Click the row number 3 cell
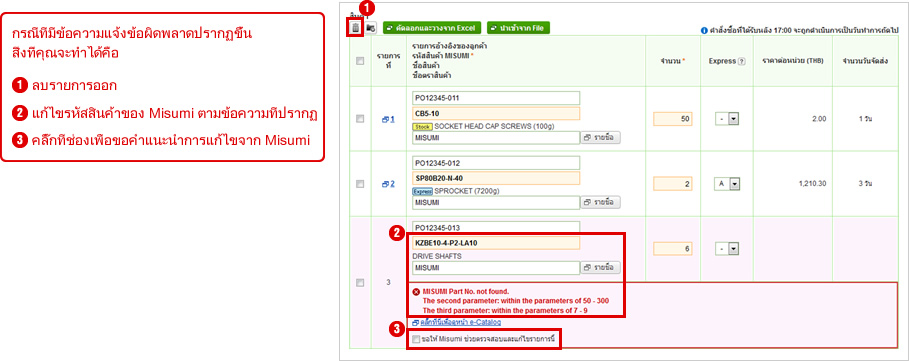 388,283
